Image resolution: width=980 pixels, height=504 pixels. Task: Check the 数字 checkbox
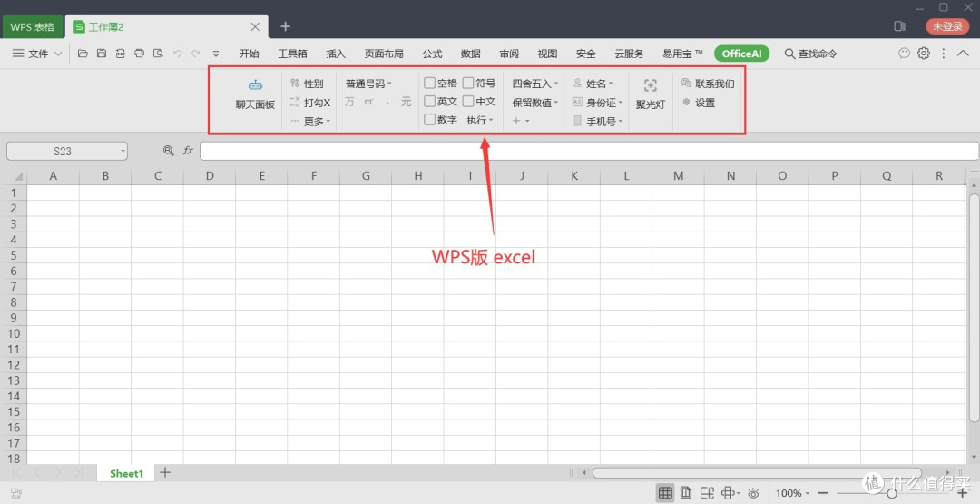pos(430,120)
